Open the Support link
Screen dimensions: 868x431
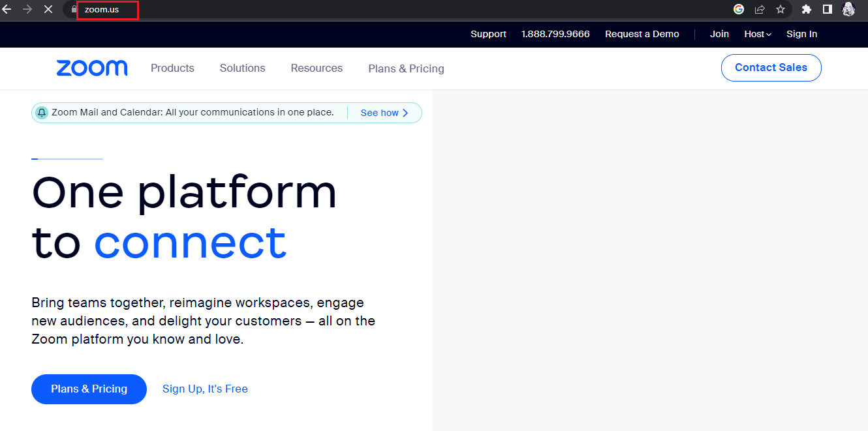coord(488,34)
